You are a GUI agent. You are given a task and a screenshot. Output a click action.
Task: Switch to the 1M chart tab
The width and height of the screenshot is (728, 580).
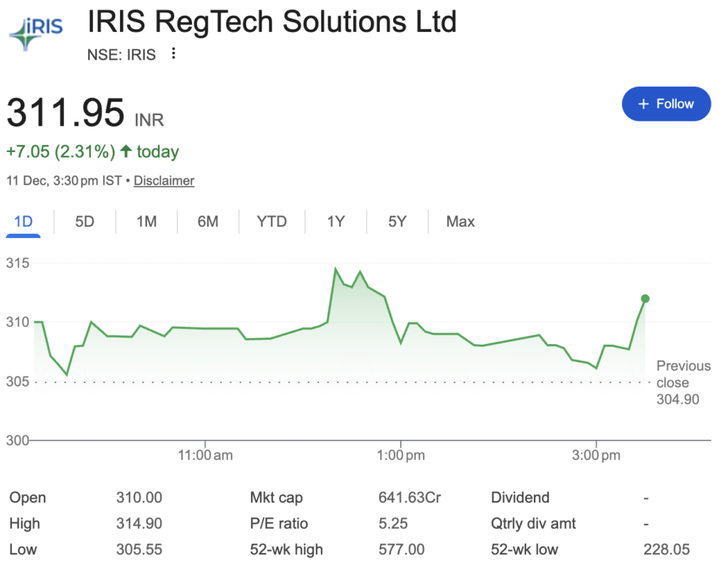146,222
